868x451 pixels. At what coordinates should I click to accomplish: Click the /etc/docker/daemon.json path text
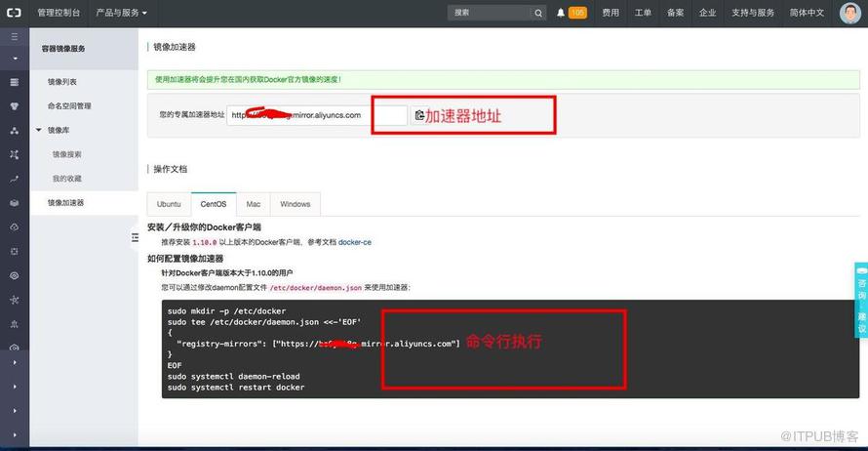pyautogui.click(x=316, y=288)
